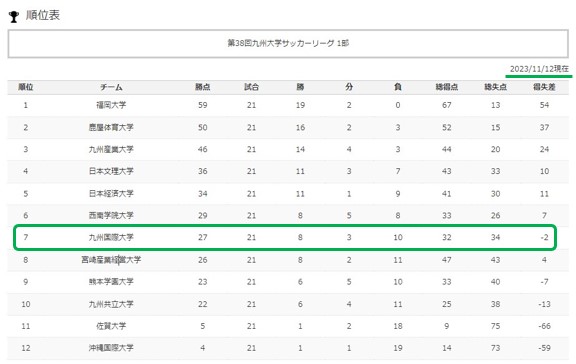
Task: Click the 得失差 column header
Action: click(x=544, y=87)
